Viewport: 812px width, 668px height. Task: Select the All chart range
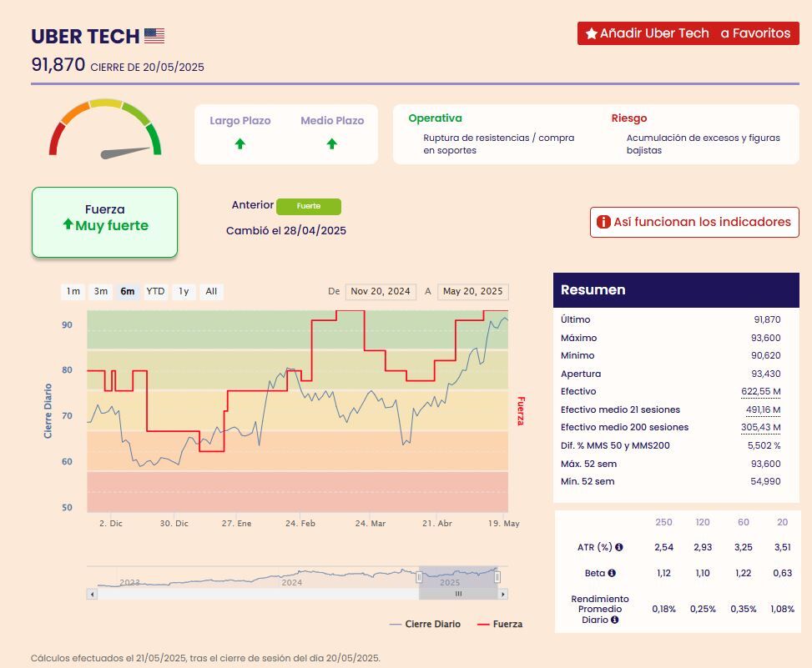click(211, 291)
